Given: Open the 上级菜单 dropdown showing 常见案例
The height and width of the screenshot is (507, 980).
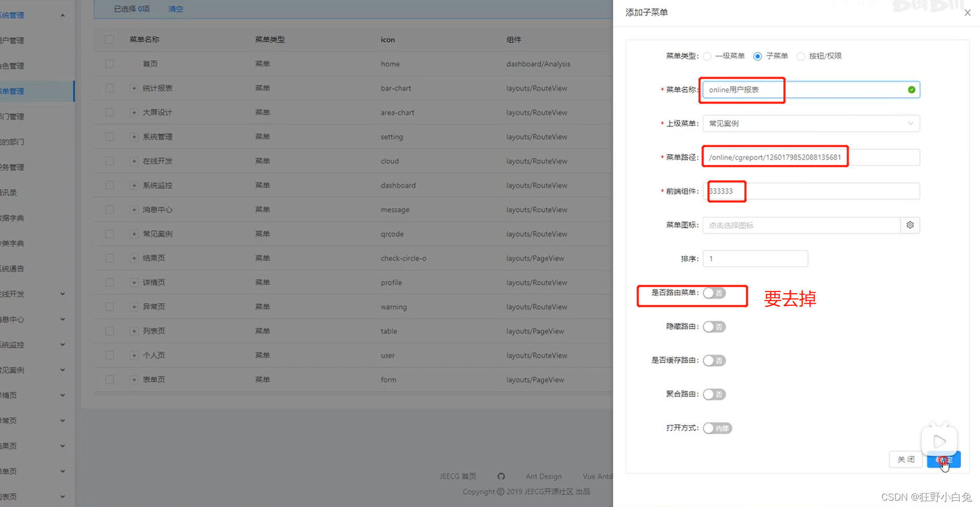Looking at the screenshot, I should (x=811, y=124).
